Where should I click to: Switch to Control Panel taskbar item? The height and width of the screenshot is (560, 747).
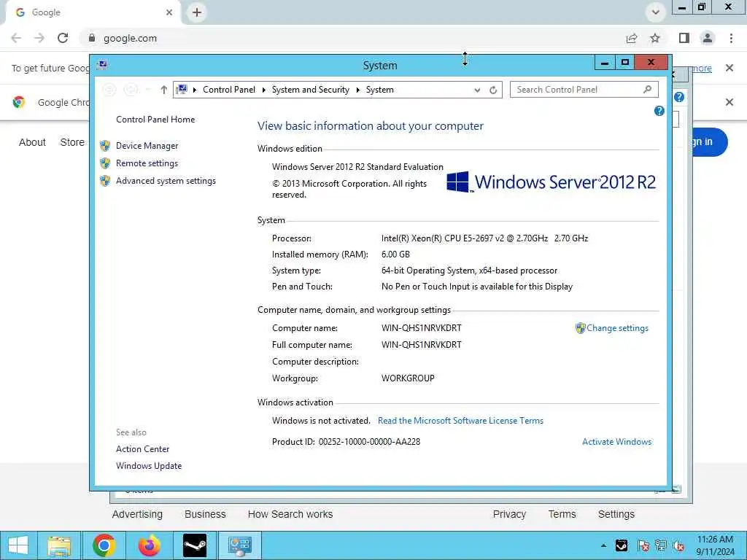(239, 545)
